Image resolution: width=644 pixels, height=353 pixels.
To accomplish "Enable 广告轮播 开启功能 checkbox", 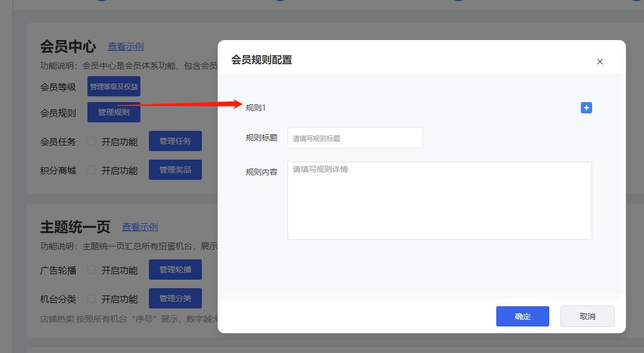I will [91, 270].
